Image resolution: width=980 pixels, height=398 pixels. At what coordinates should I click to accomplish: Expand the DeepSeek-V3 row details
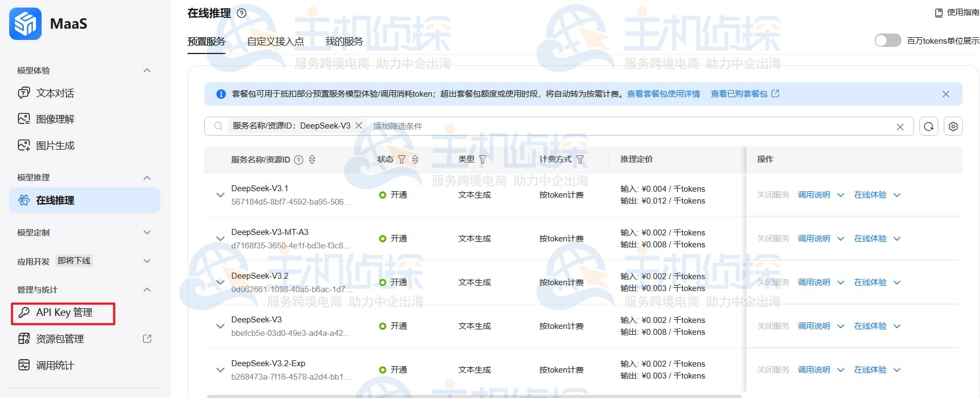[220, 326]
